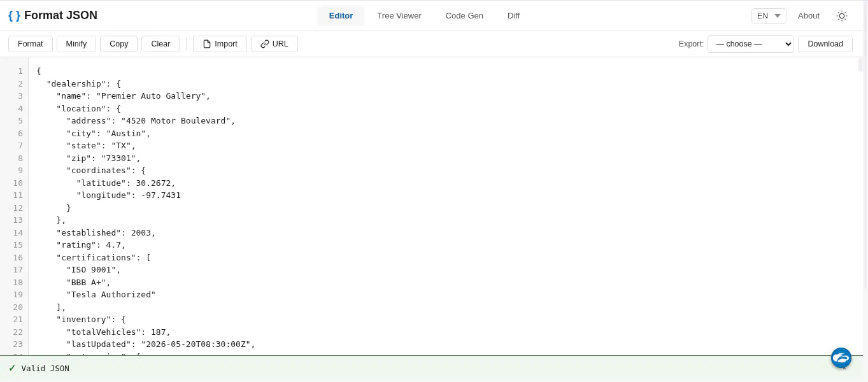Viewport: 868px width, 382px height.
Task: Toggle the light/dark theme sun icon
Action: (841, 16)
